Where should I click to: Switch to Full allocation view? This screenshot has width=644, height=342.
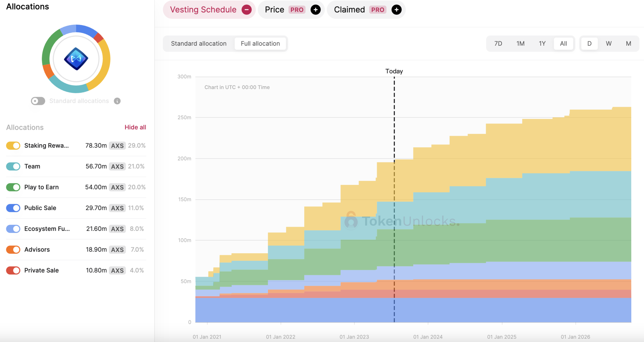260,43
